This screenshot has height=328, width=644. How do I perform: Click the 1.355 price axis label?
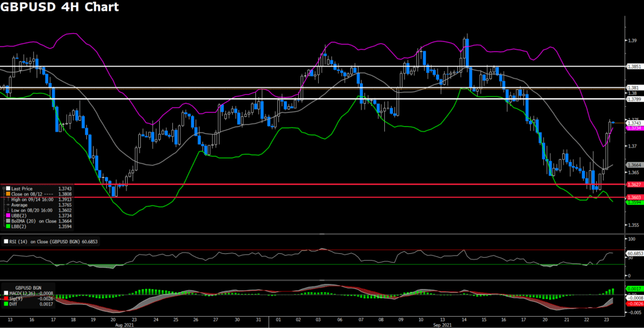(x=633, y=225)
